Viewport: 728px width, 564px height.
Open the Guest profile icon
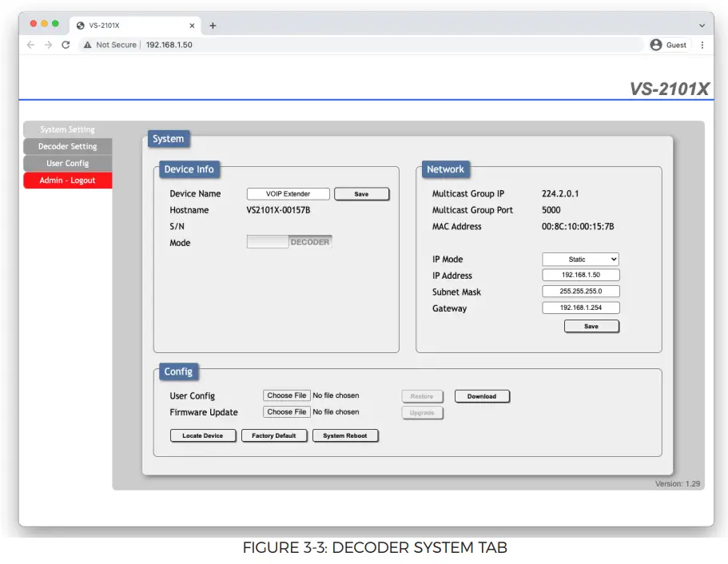point(656,45)
